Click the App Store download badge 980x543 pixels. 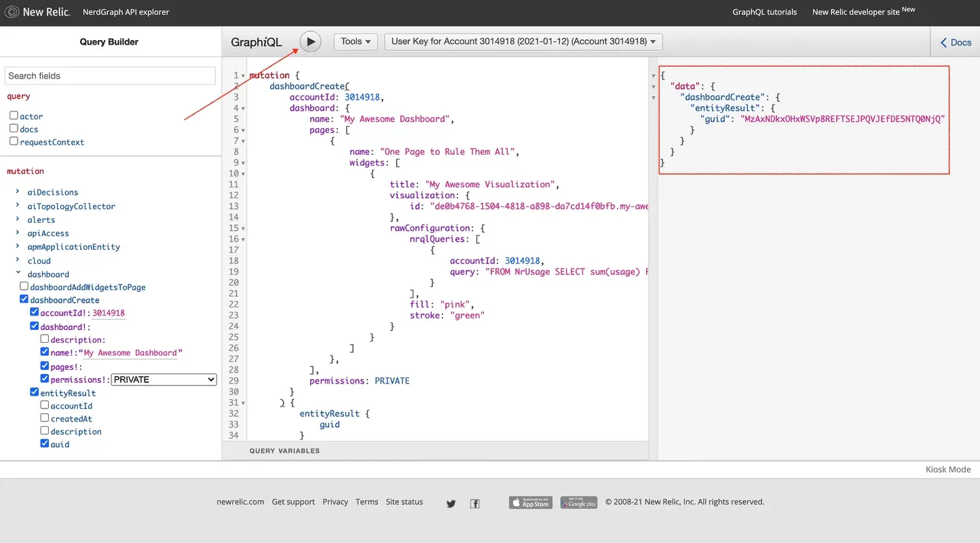(x=530, y=502)
